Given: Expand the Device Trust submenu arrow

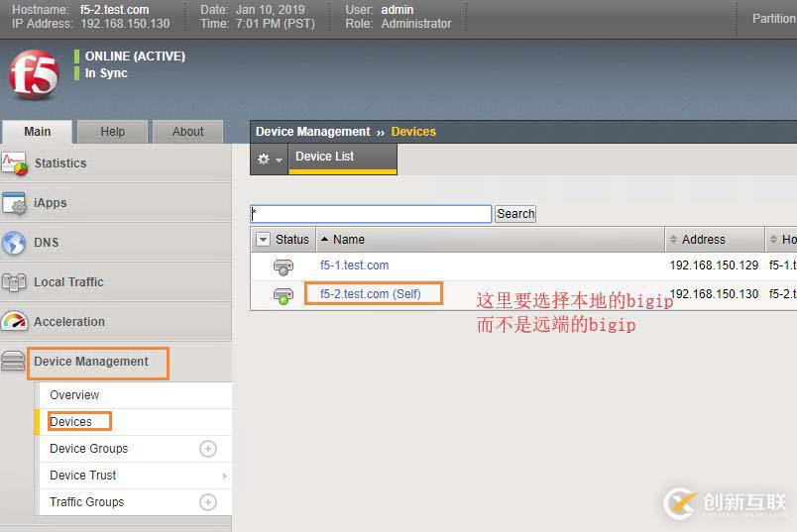Looking at the screenshot, I should (x=225, y=477).
